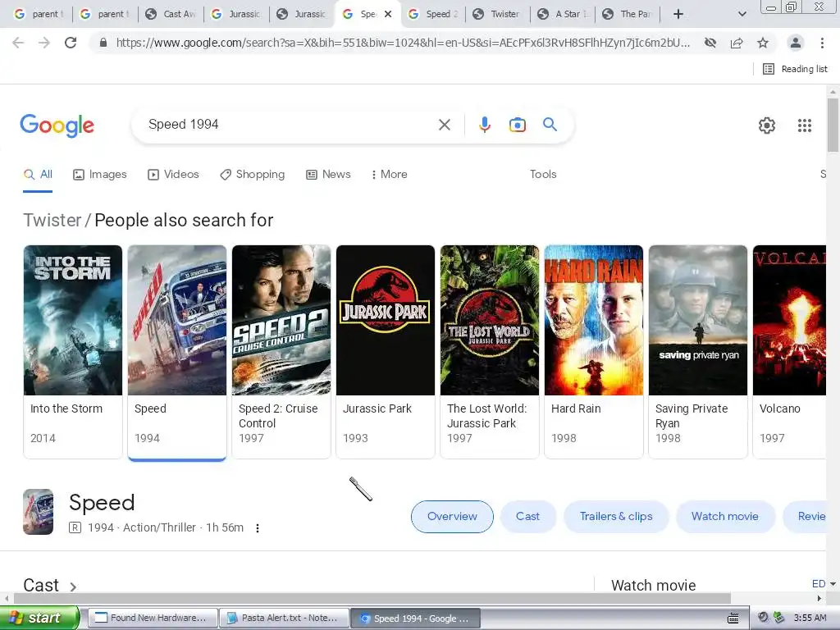840x630 pixels.
Task: Click the magnifier search button
Action: (x=550, y=125)
